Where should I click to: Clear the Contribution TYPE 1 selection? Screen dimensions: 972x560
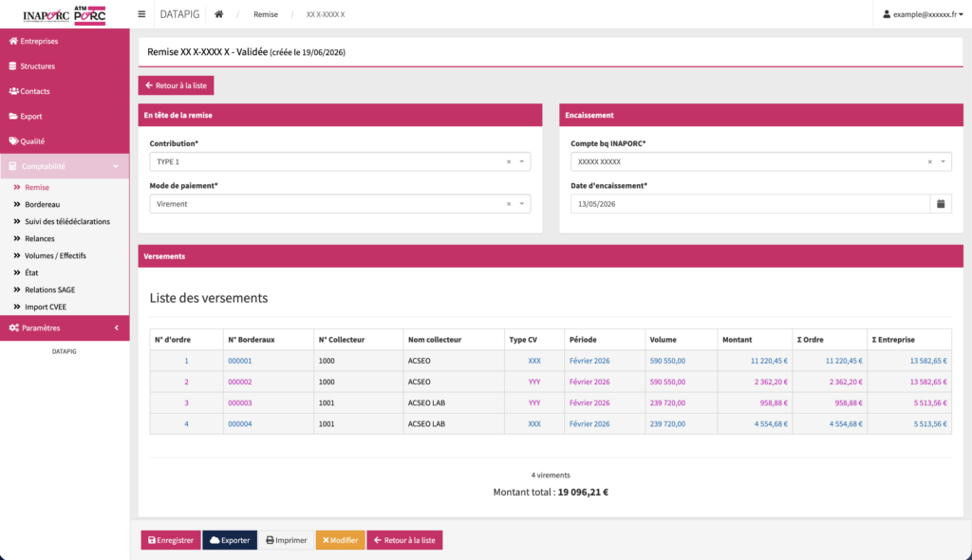pyautogui.click(x=509, y=162)
